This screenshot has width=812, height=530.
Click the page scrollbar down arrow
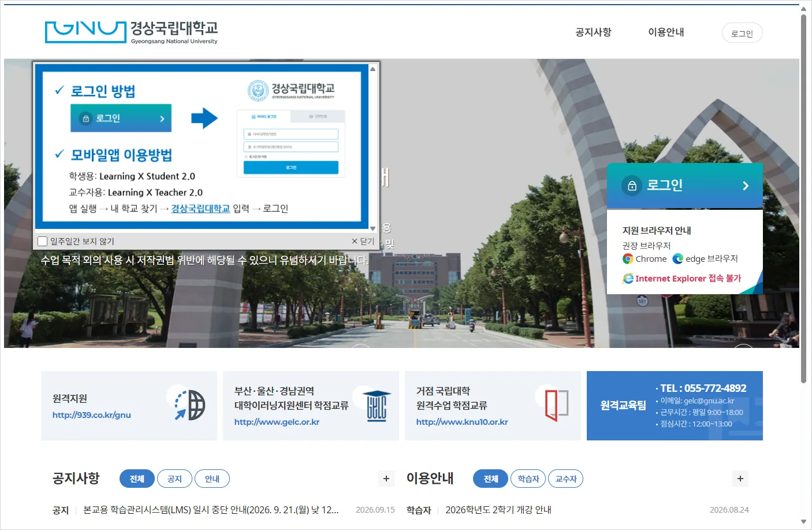[x=803, y=522]
